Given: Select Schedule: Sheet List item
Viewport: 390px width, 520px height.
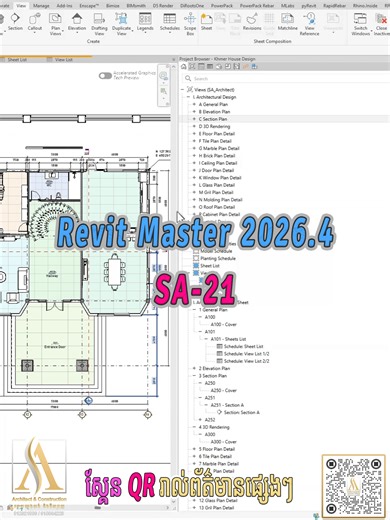Looking at the screenshot, I should (x=243, y=346).
